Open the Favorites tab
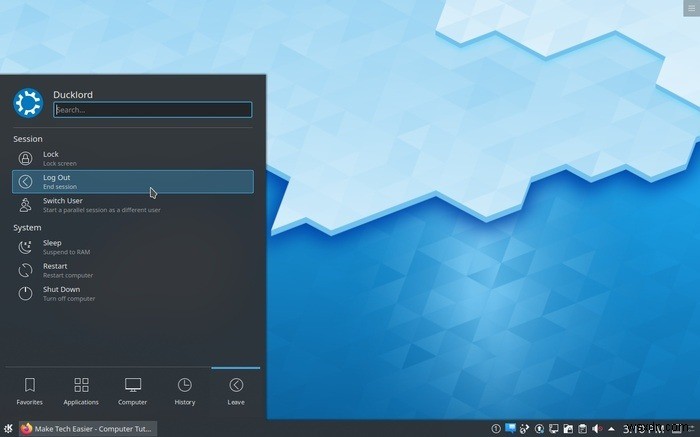 click(x=29, y=391)
